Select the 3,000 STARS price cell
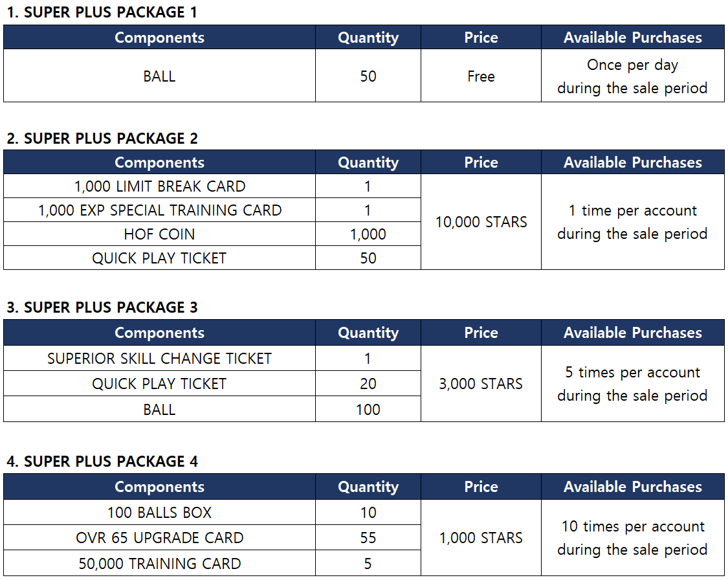Image resolution: width=728 pixels, height=580 pixels. [x=481, y=384]
